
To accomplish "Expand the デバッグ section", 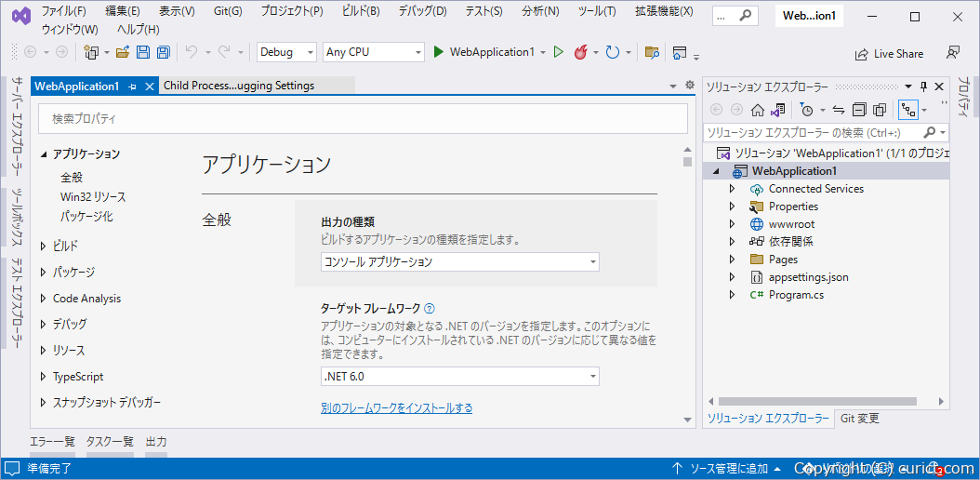I will pyautogui.click(x=43, y=324).
